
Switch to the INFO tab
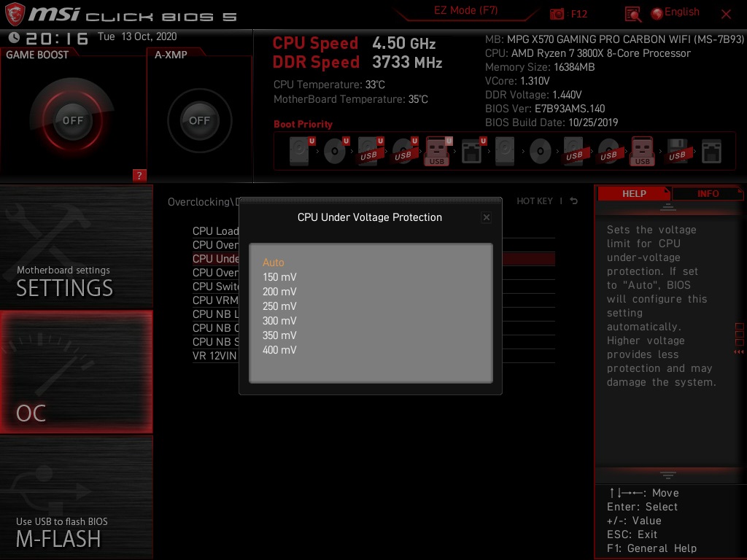click(708, 193)
